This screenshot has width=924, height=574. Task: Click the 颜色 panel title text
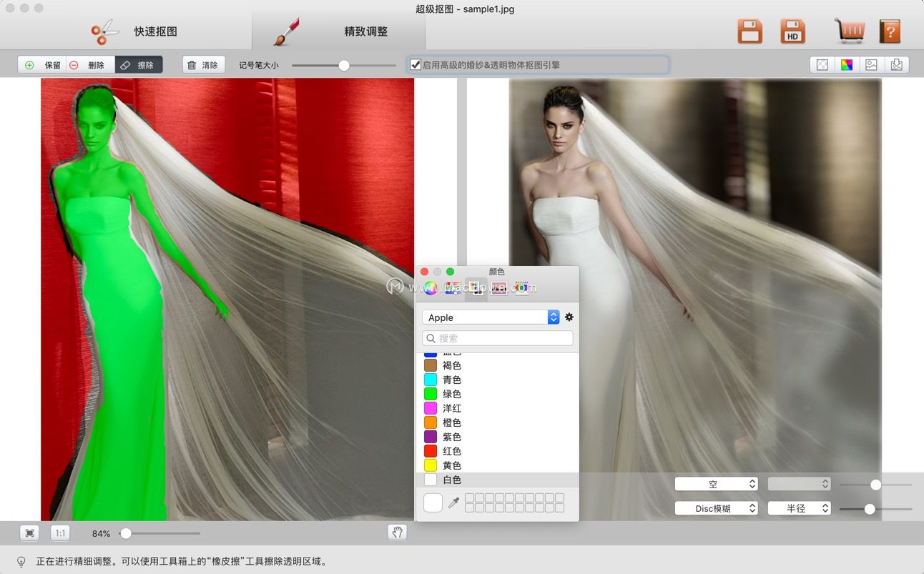[x=496, y=272]
